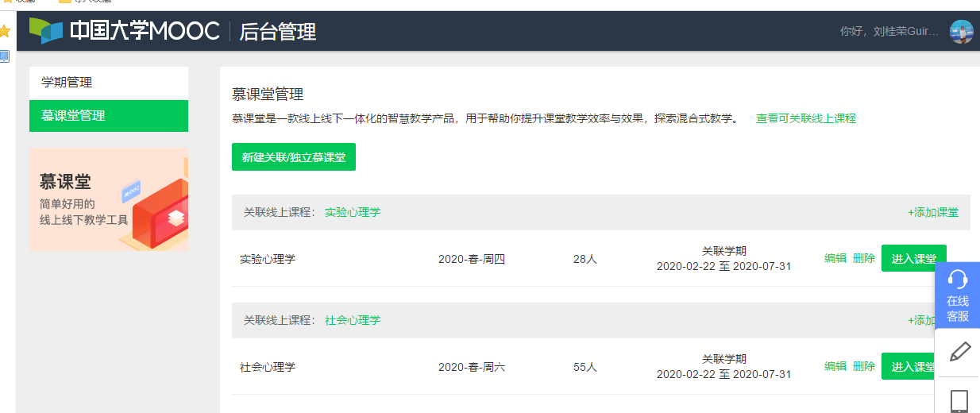The height and width of the screenshot is (413, 980).
Task: Delete the 实验心理学 classroom
Action: [863, 258]
